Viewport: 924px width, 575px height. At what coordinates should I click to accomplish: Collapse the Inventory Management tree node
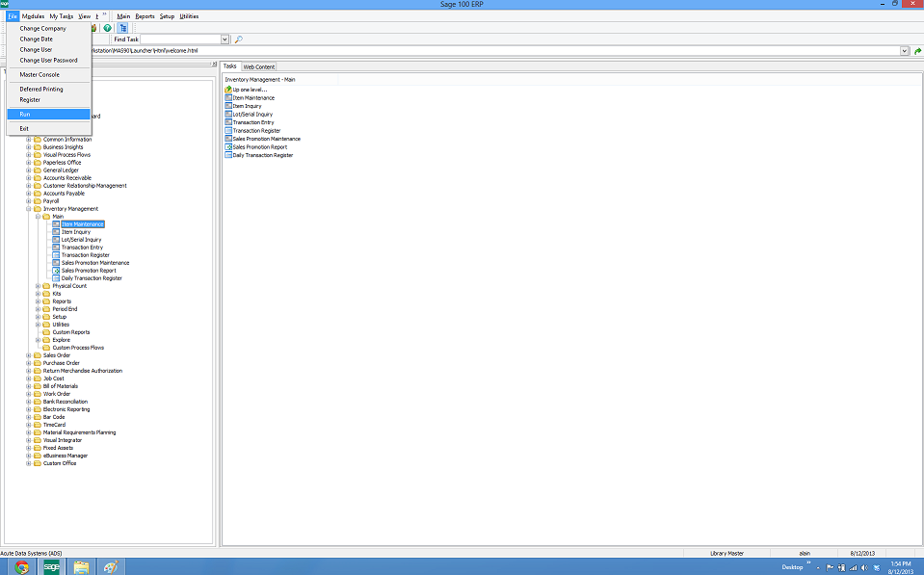[29, 209]
